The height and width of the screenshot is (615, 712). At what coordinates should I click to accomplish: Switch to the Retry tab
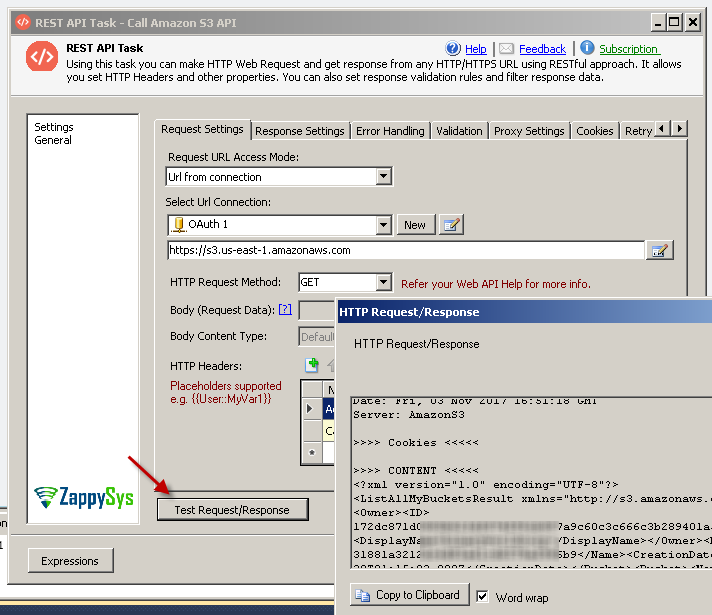pos(638,131)
